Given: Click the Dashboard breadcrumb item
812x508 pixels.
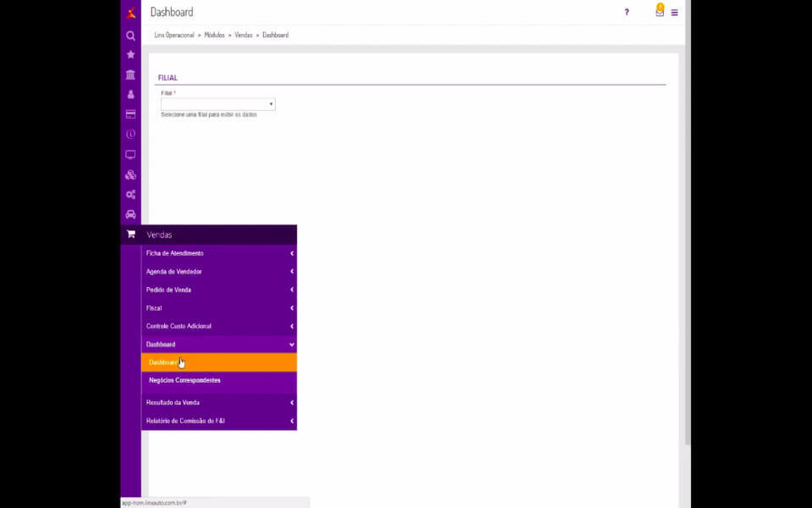Looking at the screenshot, I should click(276, 36).
